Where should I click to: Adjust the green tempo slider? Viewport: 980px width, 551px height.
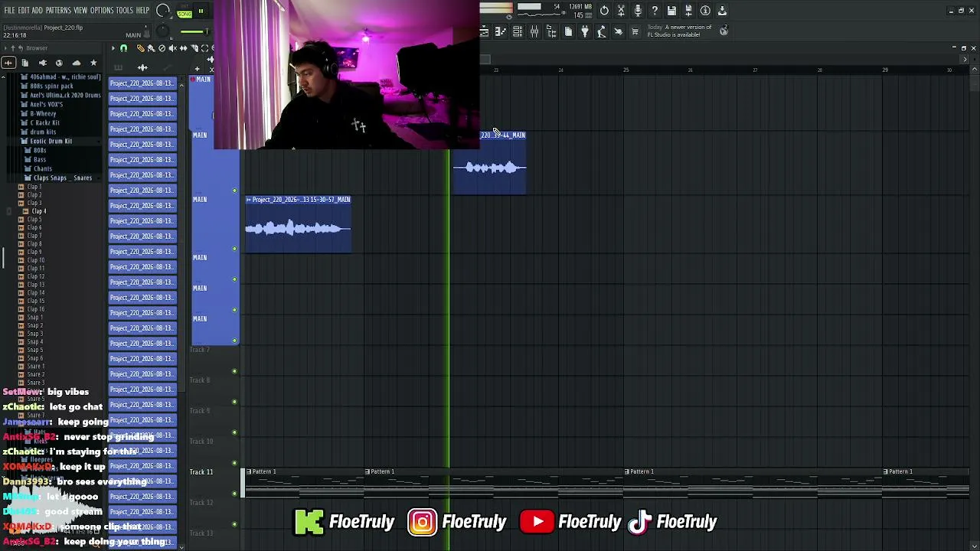195,31
